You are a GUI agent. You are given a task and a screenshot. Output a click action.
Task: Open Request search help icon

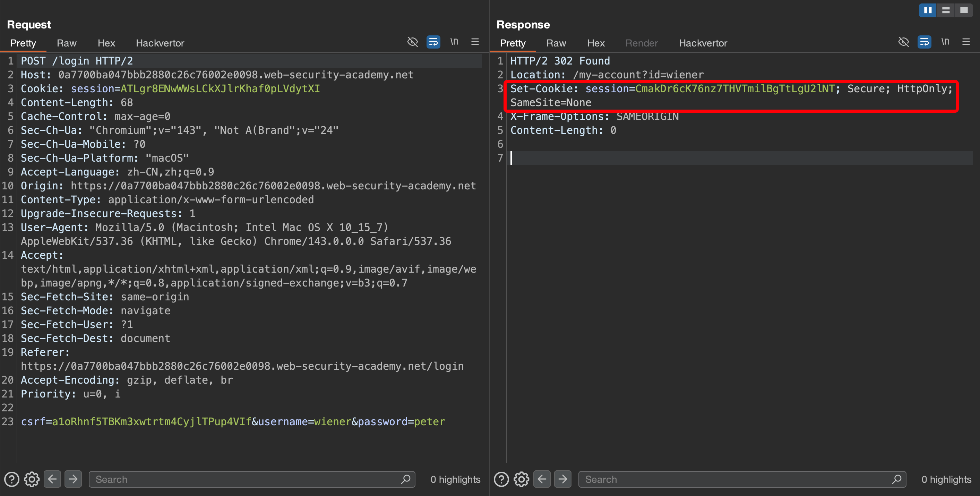tap(12, 479)
